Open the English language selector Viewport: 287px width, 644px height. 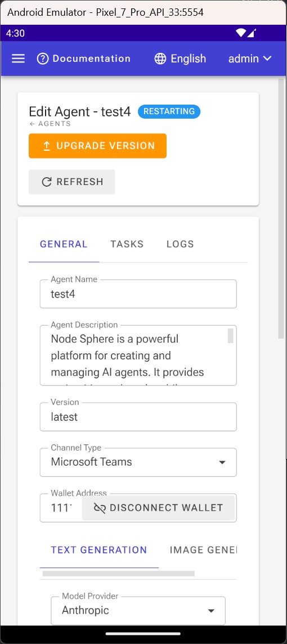pyautogui.click(x=180, y=58)
